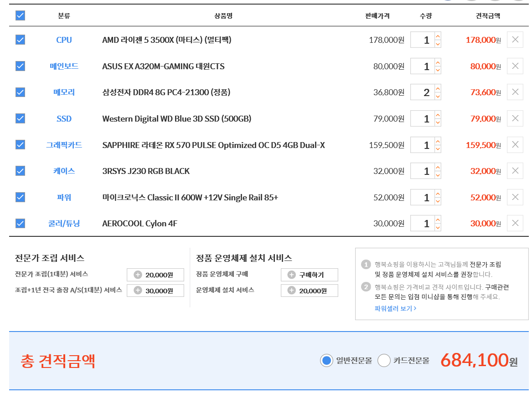Open the 메인보드 category link
This screenshot has height=393, width=532.
[x=64, y=66]
